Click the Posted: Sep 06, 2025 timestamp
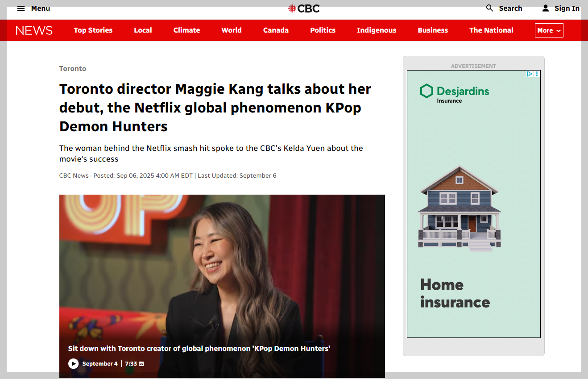This screenshot has width=588, height=379. [x=143, y=175]
